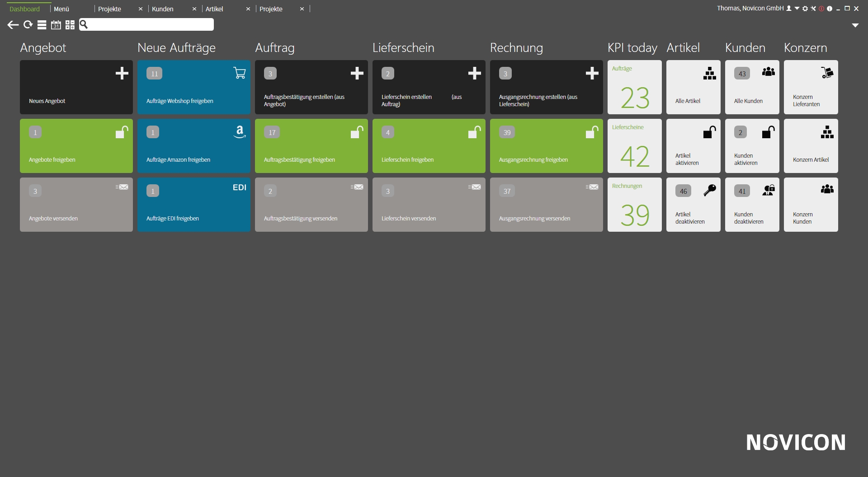Viewport: 868px width, 477px height.
Task: Click the user name 'Thomas, Novicon GmbH'
Action: coord(750,9)
